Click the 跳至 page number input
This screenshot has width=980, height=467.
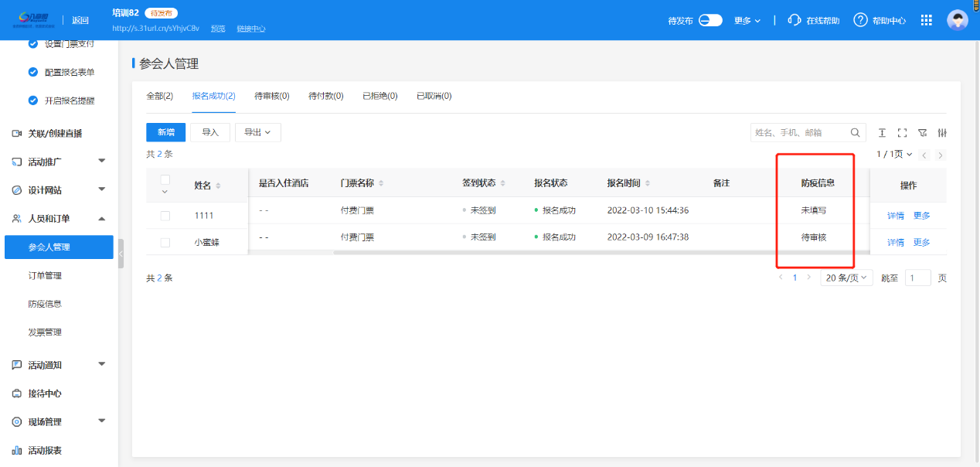[x=918, y=278]
